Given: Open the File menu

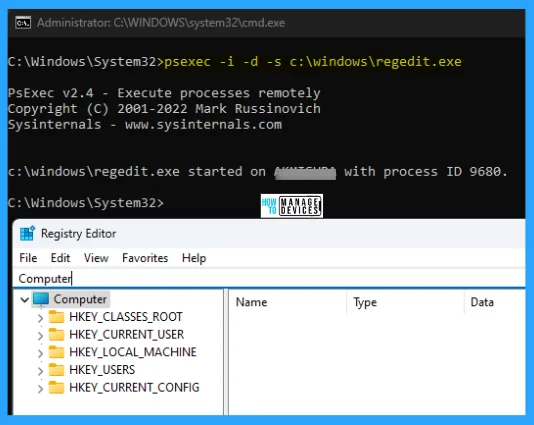Looking at the screenshot, I should click(x=28, y=258).
